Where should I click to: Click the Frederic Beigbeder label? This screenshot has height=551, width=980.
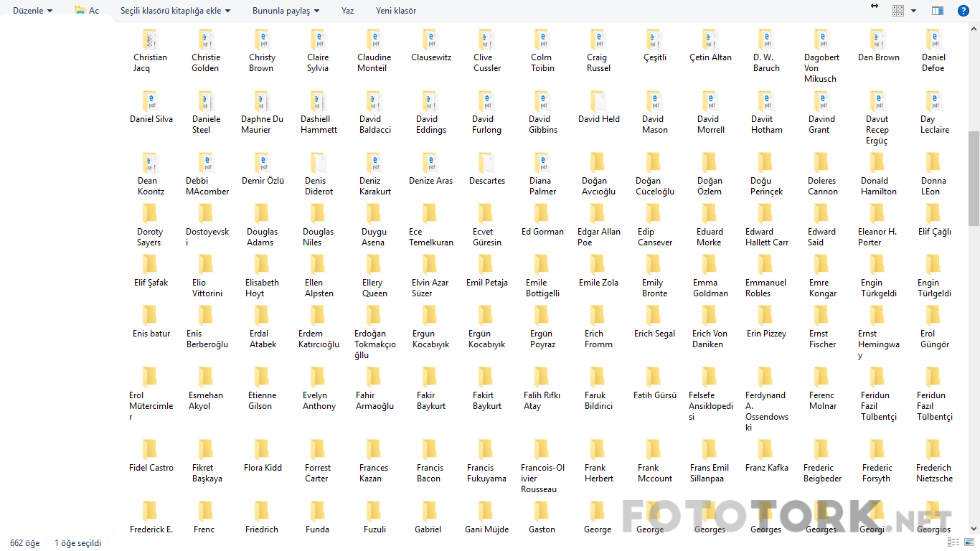pyautogui.click(x=821, y=474)
